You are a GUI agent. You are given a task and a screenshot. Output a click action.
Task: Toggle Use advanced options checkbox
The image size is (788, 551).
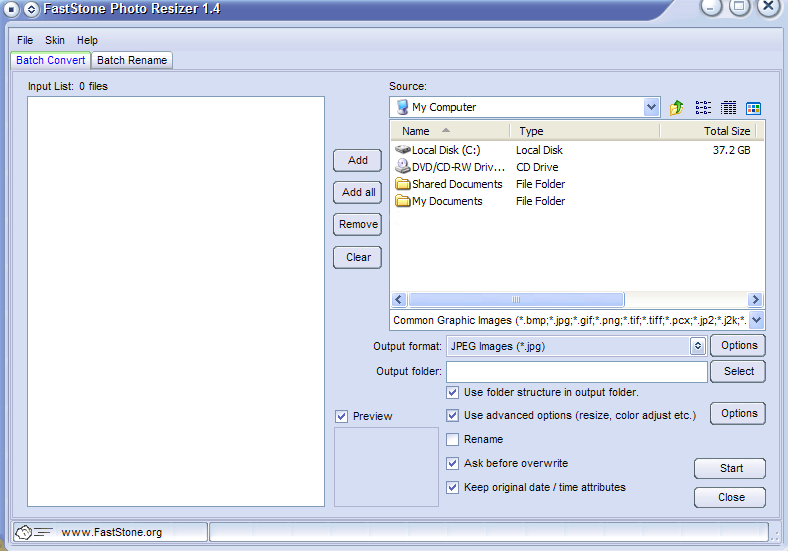coord(452,415)
